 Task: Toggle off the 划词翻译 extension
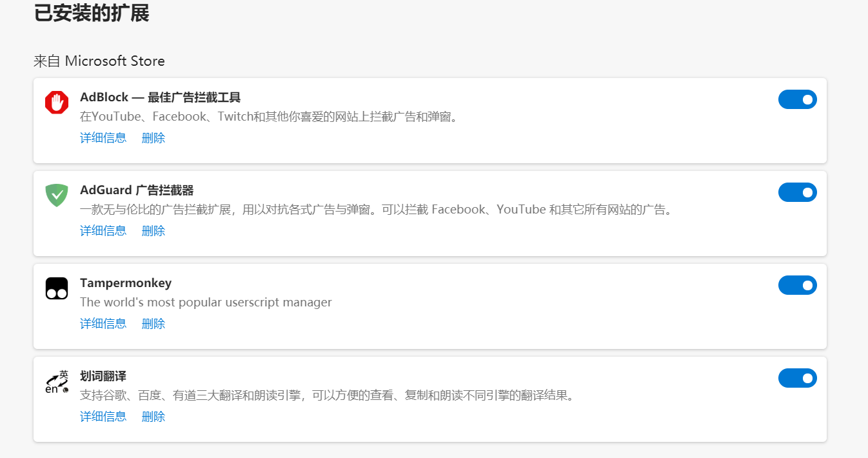click(798, 378)
